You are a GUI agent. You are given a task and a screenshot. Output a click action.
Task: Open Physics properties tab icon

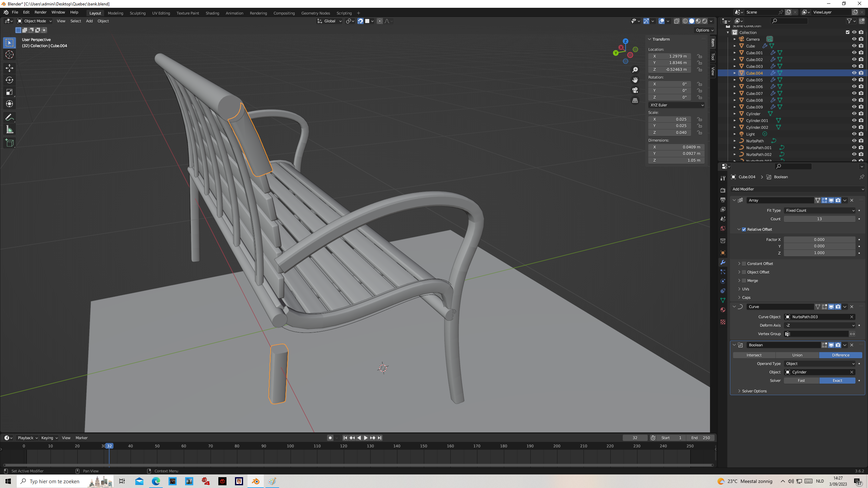tap(723, 281)
